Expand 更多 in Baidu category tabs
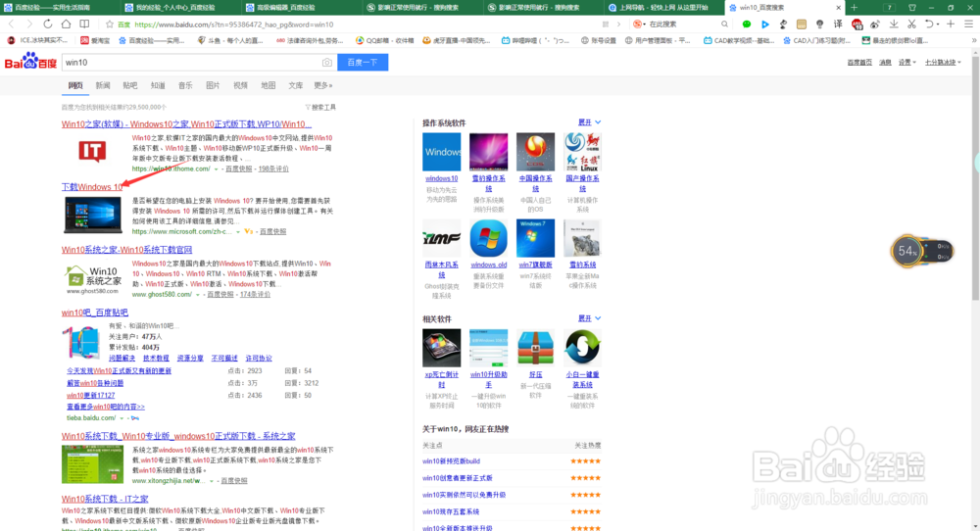 tap(323, 85)
